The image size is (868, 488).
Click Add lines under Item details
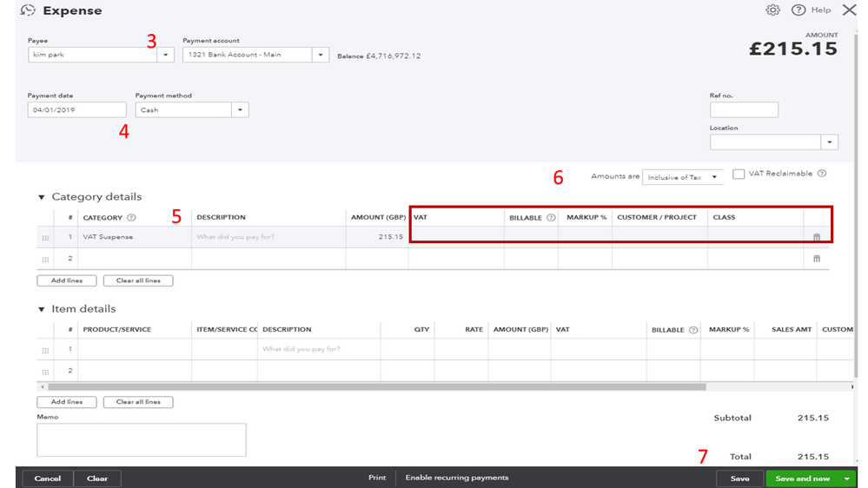[x=66, y=402]
